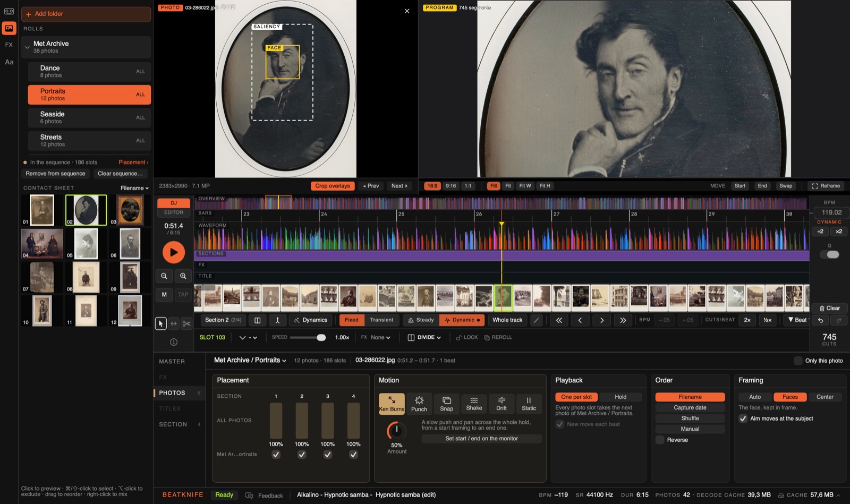Uncheck Aim moves at the subject

[x=743, y=418]
